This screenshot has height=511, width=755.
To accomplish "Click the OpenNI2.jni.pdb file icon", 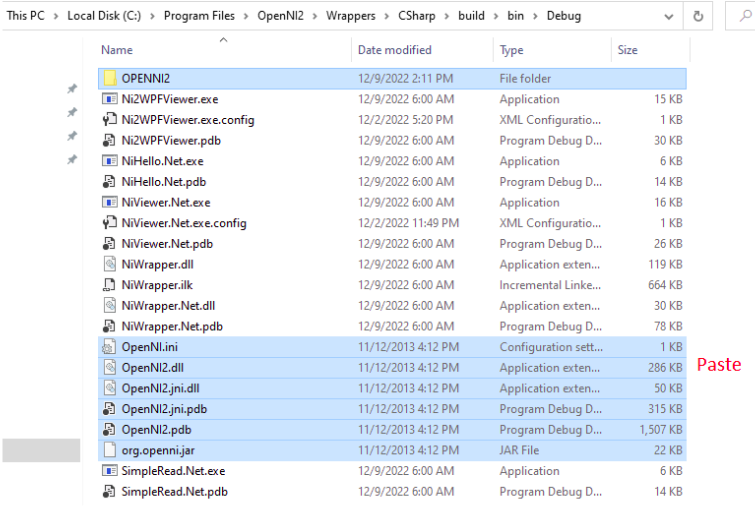I will pos(110,409).
